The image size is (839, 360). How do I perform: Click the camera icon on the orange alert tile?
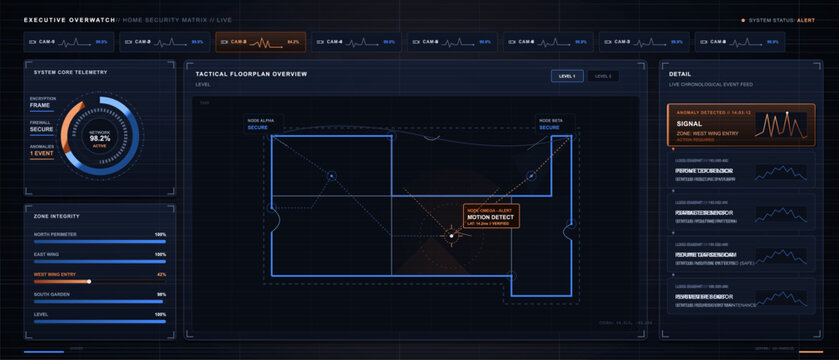(225, 42)
